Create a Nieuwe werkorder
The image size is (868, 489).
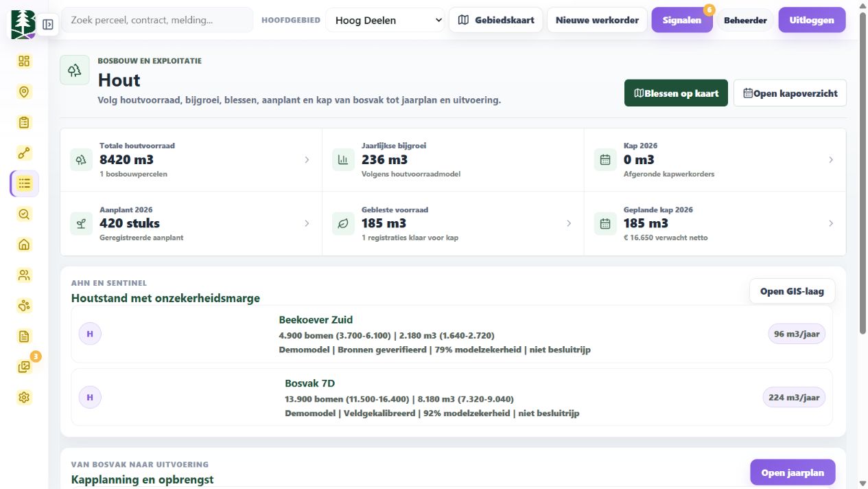pyautogui.click(x=597, y=20)
